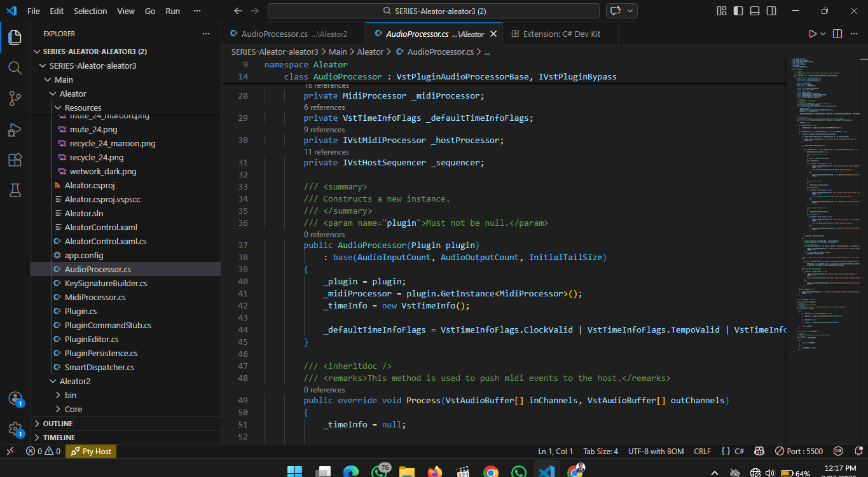
Task: Open the Extensions view
Action: point(15,160)
